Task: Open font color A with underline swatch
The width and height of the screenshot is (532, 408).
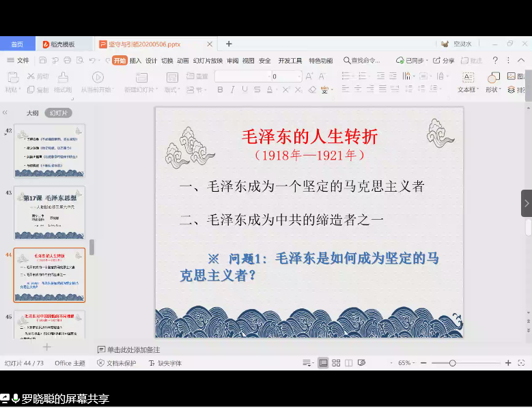Action: click(x=270, y=89)
